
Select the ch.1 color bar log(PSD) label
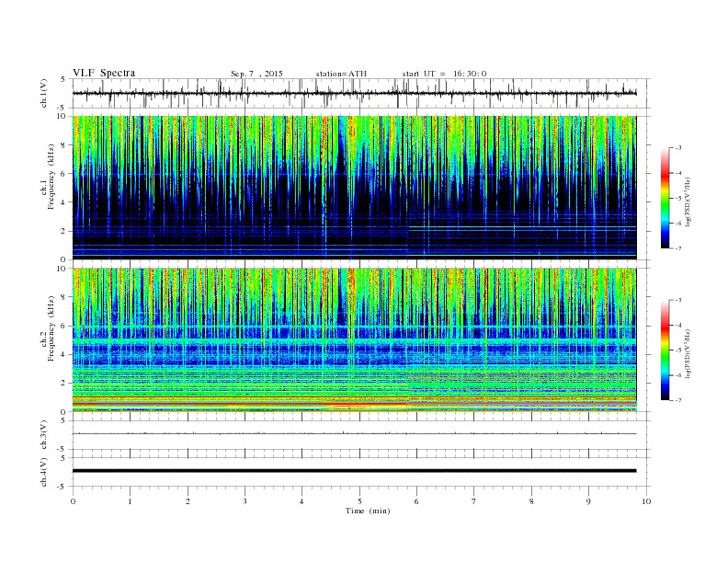point(688,202)
